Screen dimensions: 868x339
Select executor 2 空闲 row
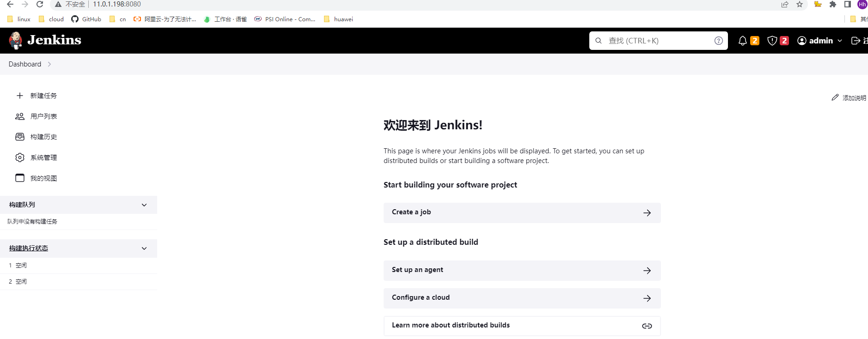[79, 282]
